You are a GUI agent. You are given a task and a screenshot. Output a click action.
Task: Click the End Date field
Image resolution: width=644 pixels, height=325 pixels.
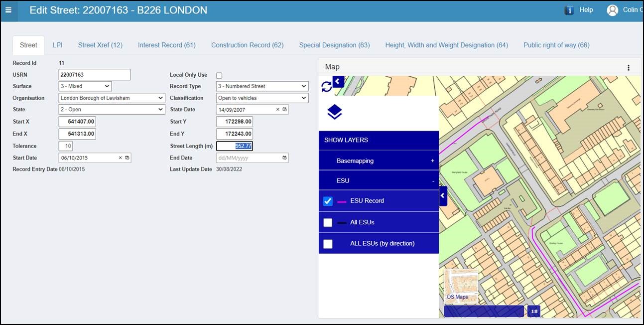coord(252,158)
